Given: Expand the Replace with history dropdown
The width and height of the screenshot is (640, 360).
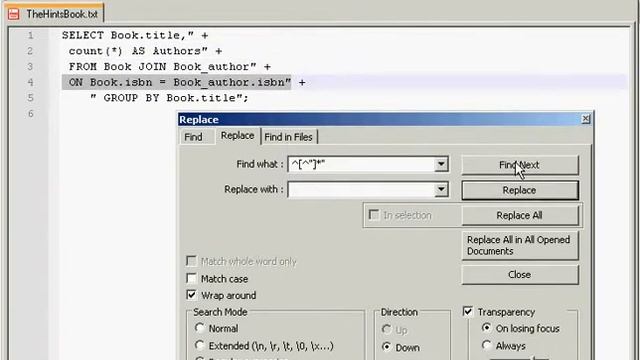Looking at the screenshot, I should 441,190.
